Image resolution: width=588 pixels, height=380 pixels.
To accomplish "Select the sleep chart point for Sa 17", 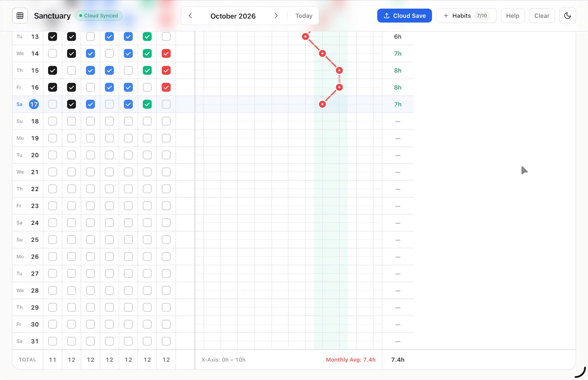I will pos(322,104).
